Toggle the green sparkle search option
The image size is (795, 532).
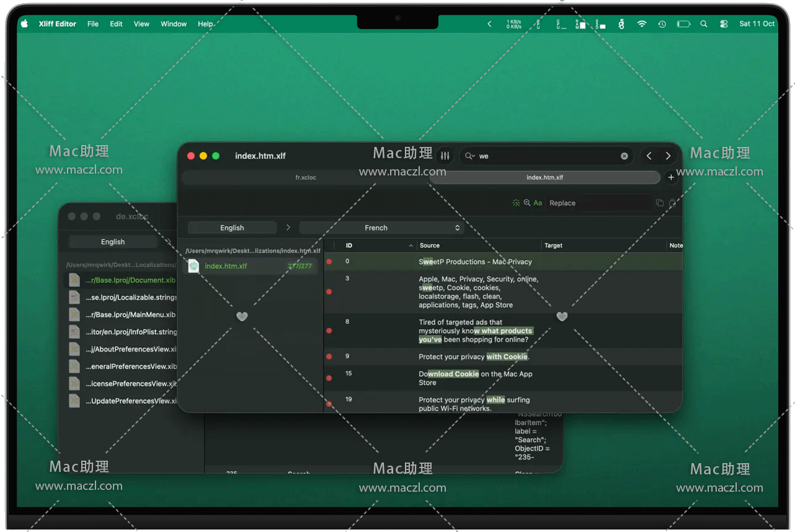[x=516, y=203]
